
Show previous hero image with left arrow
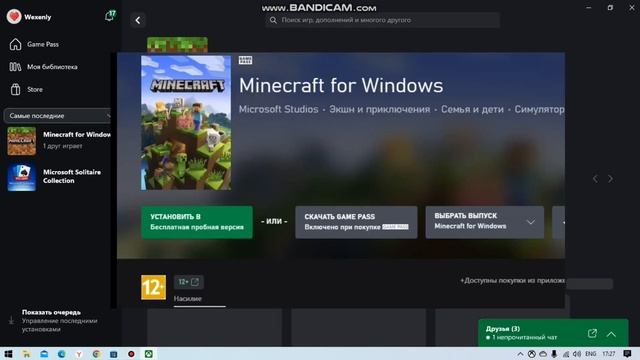[596, 179]
